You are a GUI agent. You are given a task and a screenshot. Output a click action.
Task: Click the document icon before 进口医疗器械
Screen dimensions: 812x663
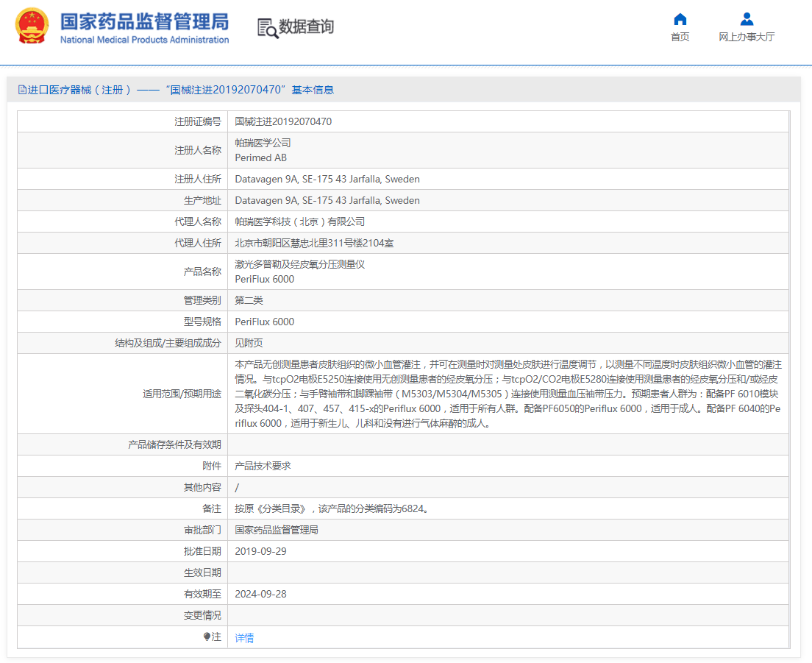(x=22, y=90)
